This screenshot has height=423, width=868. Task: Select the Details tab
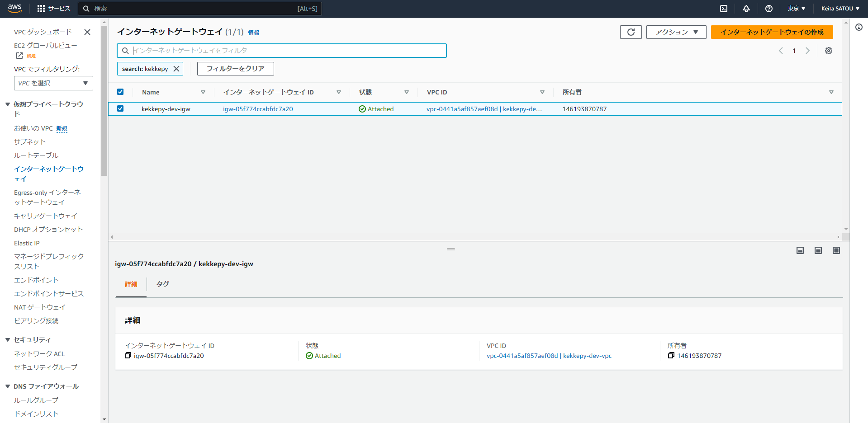pos(131,284)
